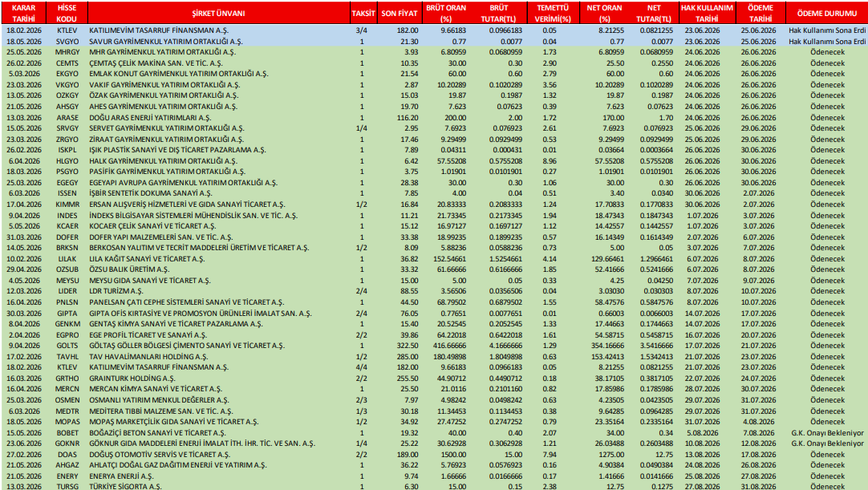This screenshot has height=490, width=868.
Task: Click last price 322.50 in GOLTS row
Action: (408, 346)
